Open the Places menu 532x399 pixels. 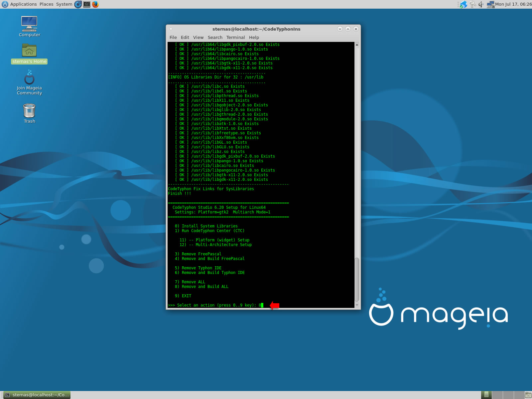tap(46, 4)
